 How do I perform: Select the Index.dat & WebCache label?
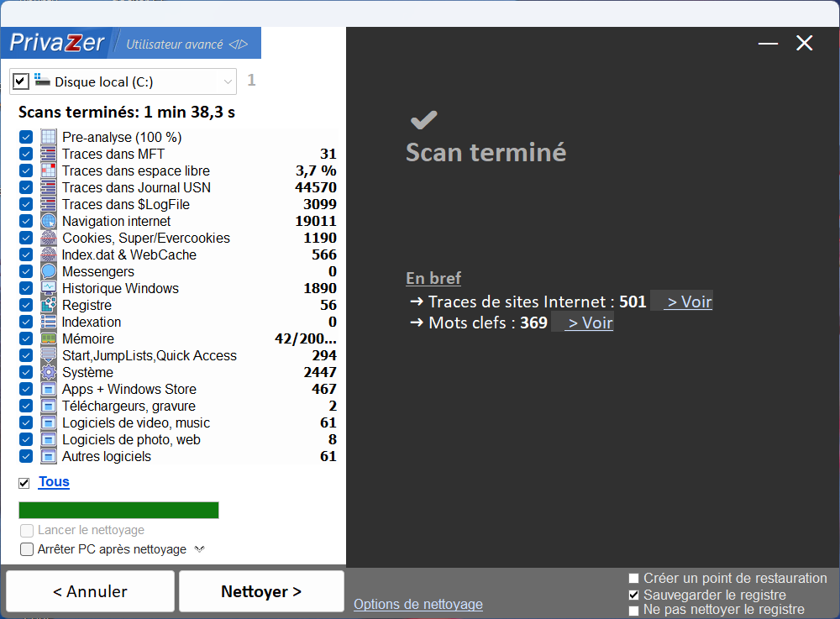click(129, 254)
